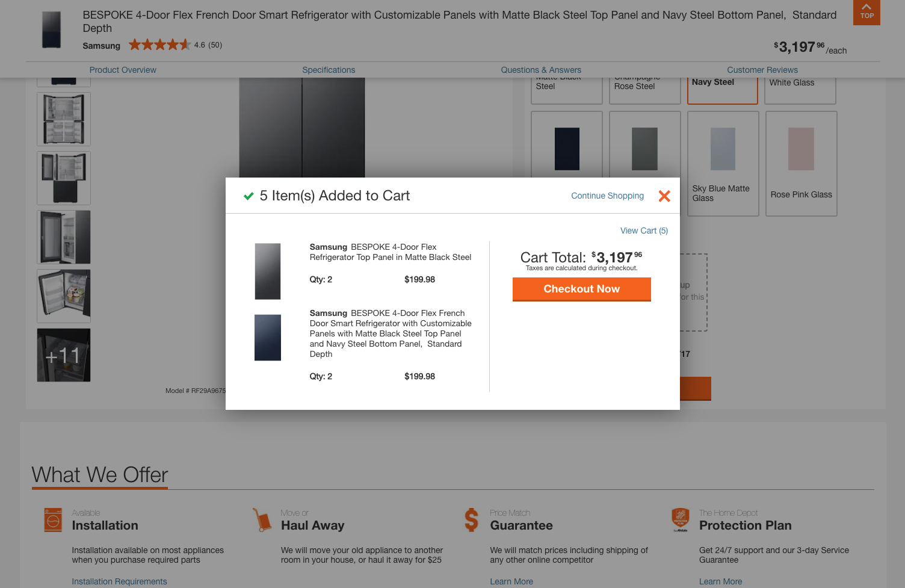Click Learn More under Price Match Guarantee
Viewport: 905px width, 588px height.
(511, 581)
